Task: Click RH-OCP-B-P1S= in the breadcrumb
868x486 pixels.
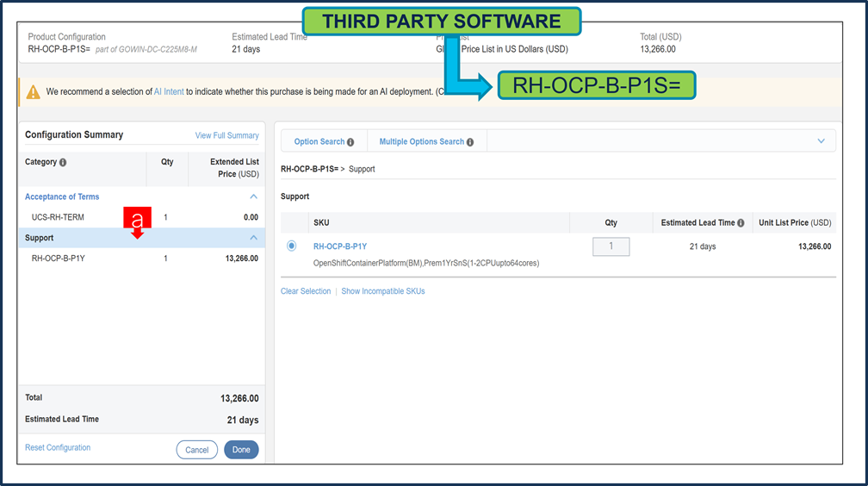Action: tap(309, 169)
